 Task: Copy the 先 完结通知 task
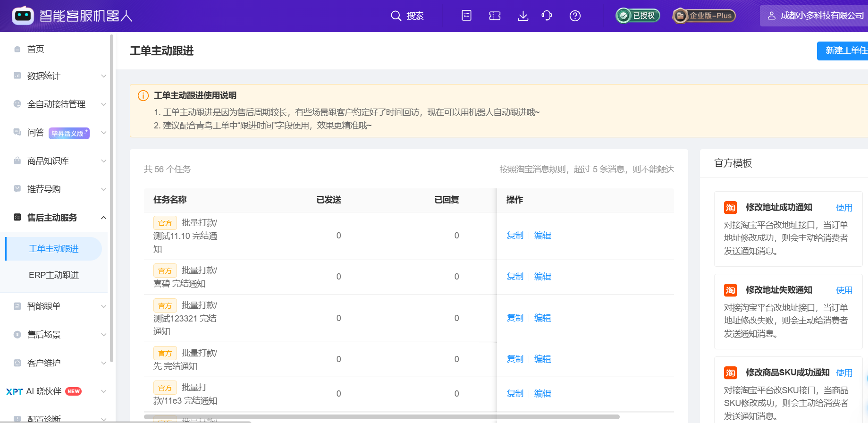[515, 359]
